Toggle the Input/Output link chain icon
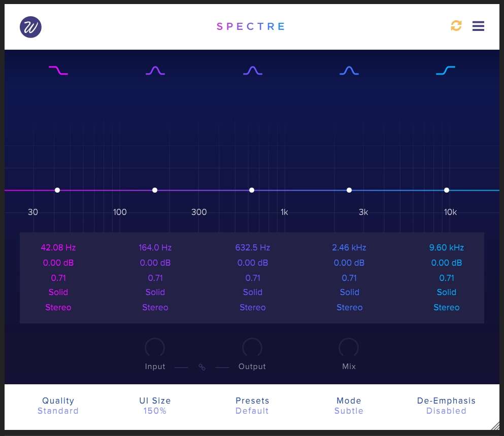The width and height of the screenshot is (504, 436). tap(202, 367)
